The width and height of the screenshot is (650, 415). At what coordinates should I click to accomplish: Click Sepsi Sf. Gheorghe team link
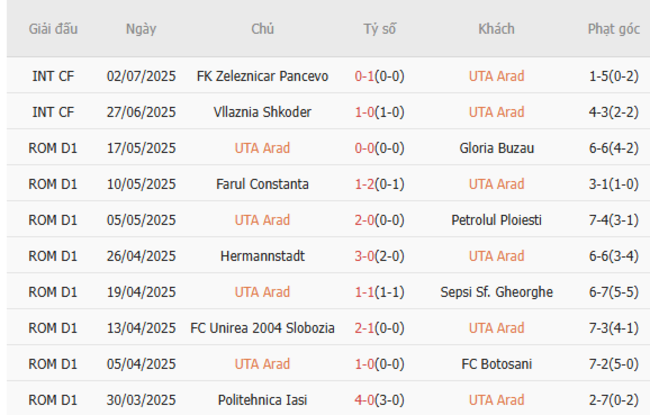point(496,292)
